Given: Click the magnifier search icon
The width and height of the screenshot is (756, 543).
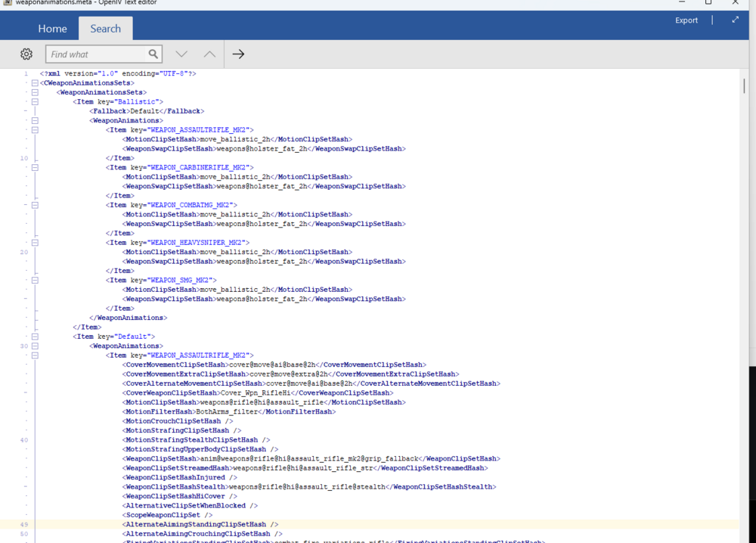Looking at the screenshot, I should coord(153,54).
